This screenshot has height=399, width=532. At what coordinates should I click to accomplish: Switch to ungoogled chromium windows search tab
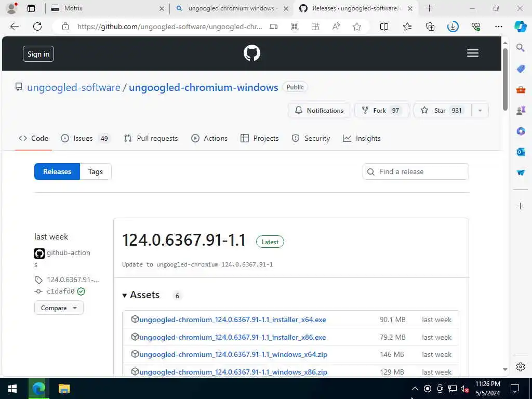[233, 8]
